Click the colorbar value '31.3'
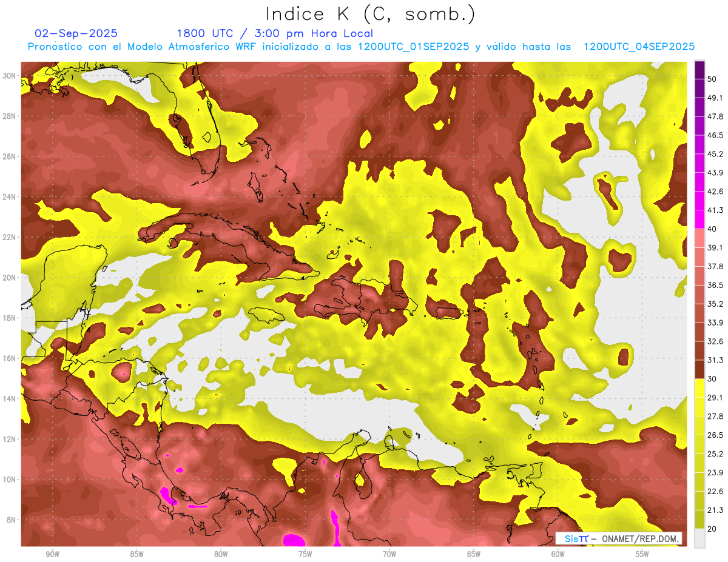Viewport: 728px width, 562px height. (x=715, y=360)
